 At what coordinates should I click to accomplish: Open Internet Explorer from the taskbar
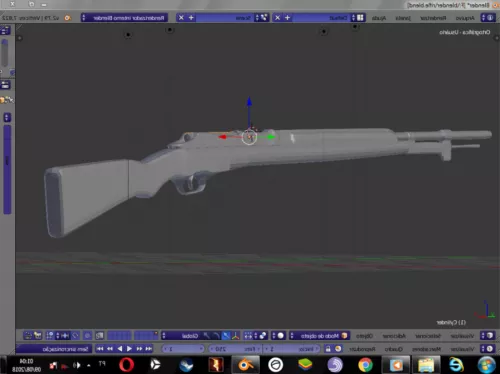coord(456,365)
